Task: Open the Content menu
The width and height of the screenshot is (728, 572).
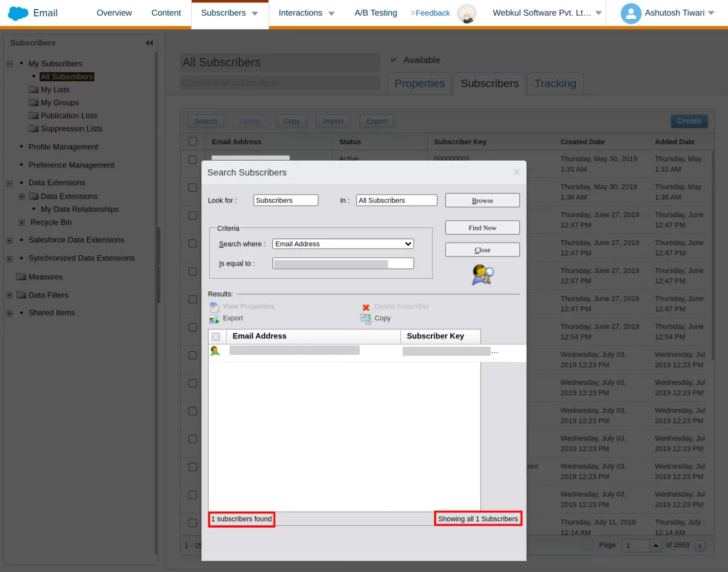Action: pos(166,13)
